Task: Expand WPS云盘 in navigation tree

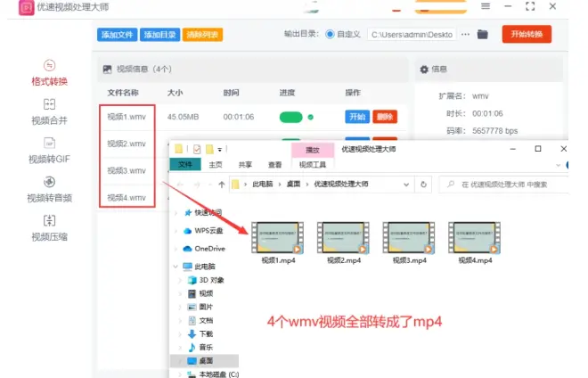Action: pos(176,231)
